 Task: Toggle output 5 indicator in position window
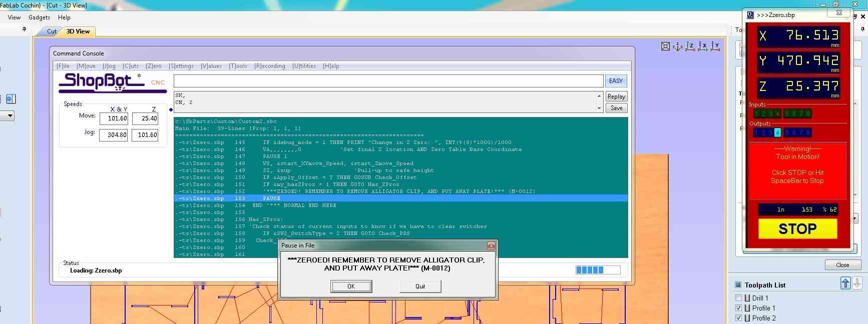787,132
